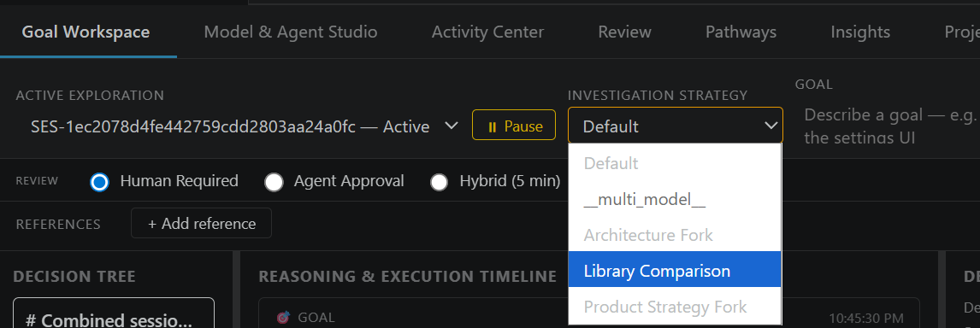Choose __multi_model__ strategy option
Screen dimensions: 980x328
tap(675, 199)
